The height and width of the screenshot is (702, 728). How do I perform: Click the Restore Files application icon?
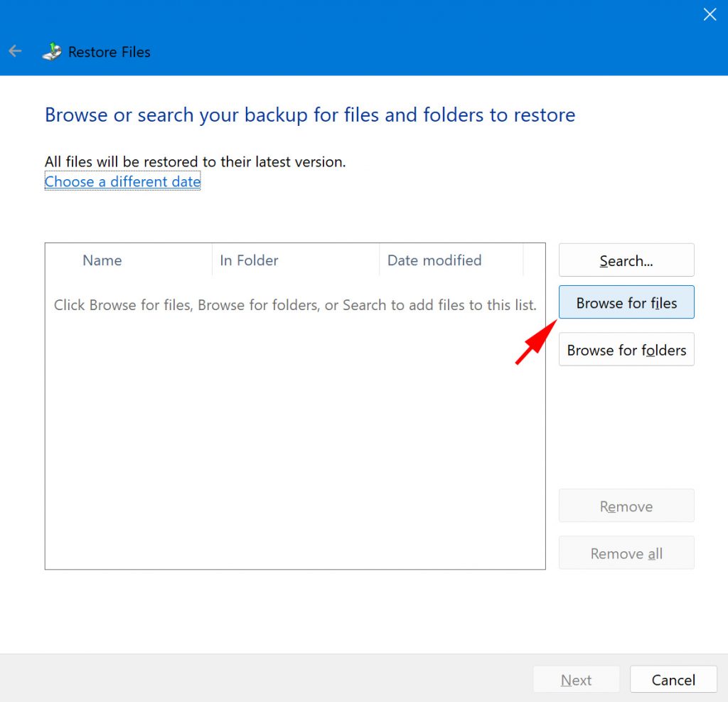click(51, 51)
